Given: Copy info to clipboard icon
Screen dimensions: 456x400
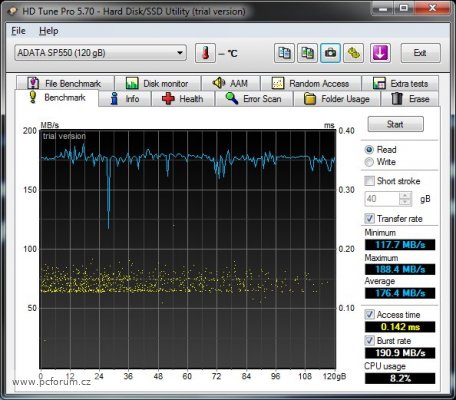Looking at the screenshot, I should 284,53.
